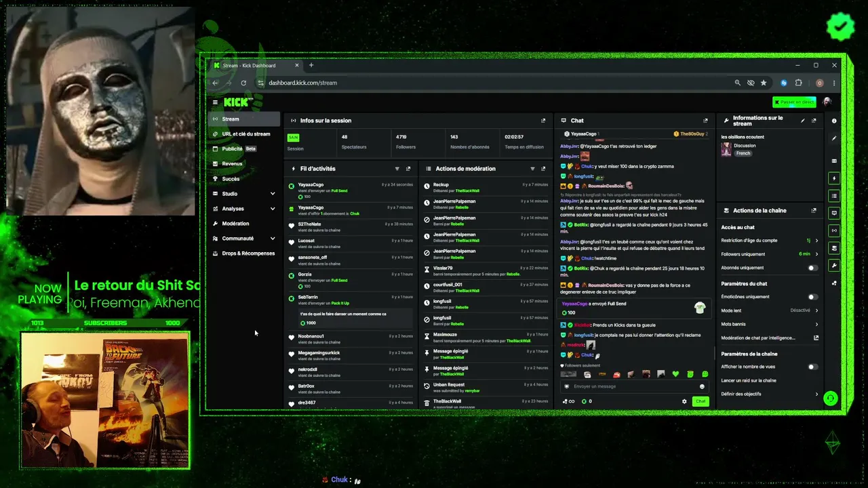Reload the dashboard page in Chrome
This screenshot has height=488, width=868.
(x=243, y=83)
